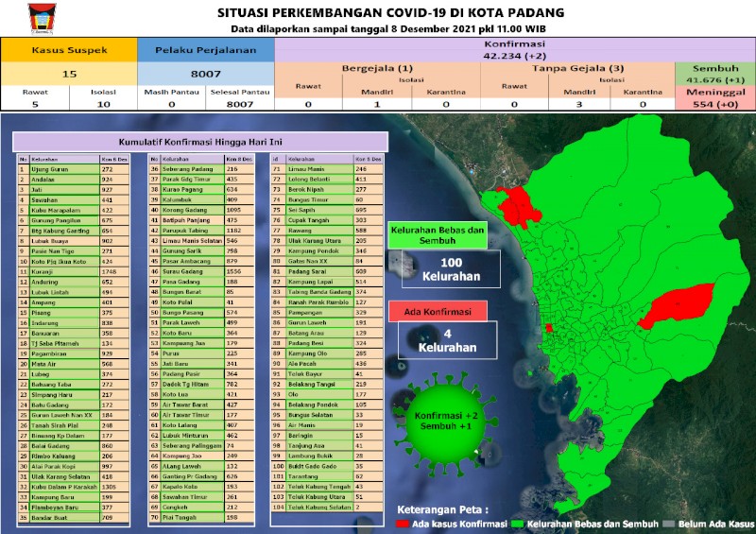Screen dimensions: 756x534
Task: Click the Bergejala (1) heading
Action: tap(377, 68)
